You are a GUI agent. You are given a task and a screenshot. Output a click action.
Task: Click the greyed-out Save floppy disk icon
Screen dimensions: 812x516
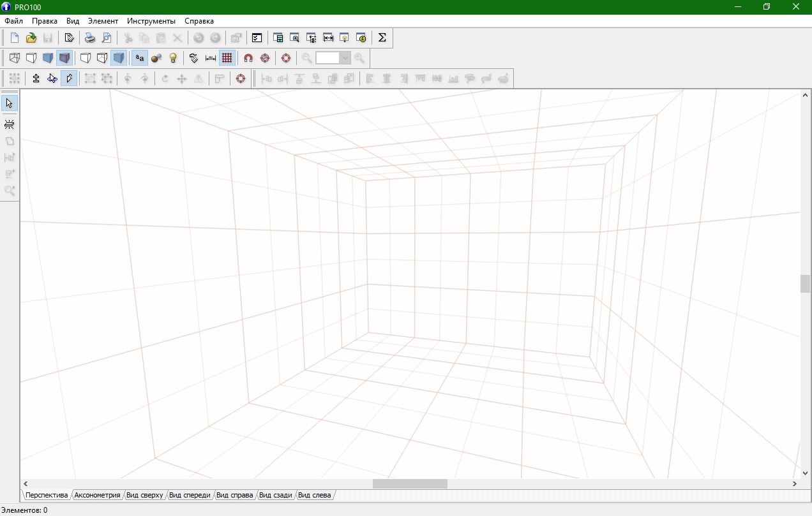click(47, 38)
